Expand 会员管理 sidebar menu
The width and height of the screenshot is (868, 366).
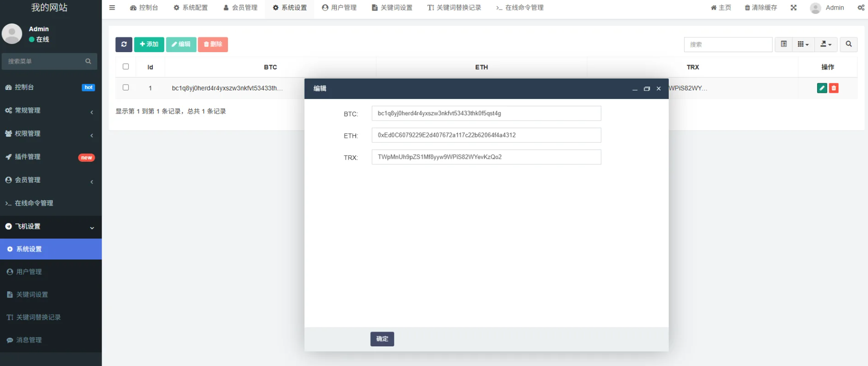[51, 180]
